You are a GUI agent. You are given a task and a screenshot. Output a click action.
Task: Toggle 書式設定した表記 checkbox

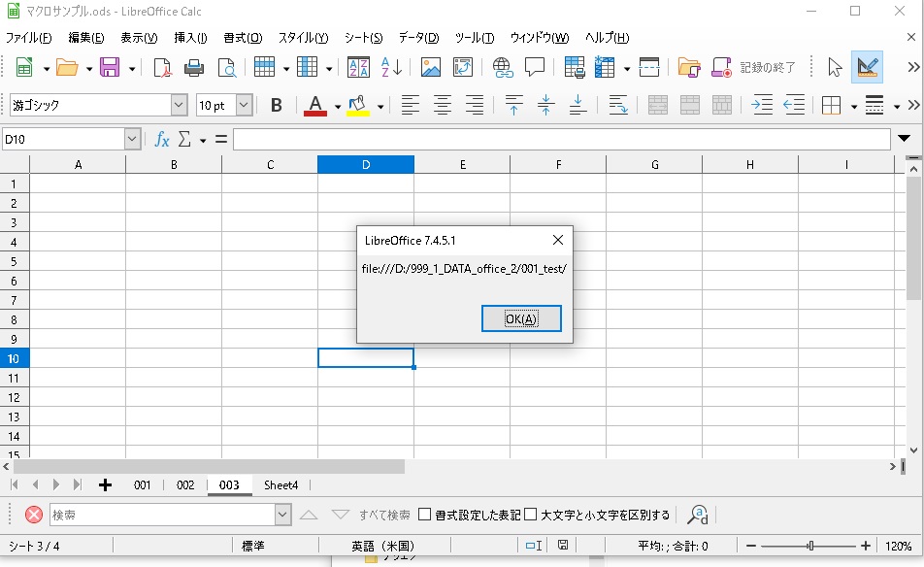click(x=470, y=515)
